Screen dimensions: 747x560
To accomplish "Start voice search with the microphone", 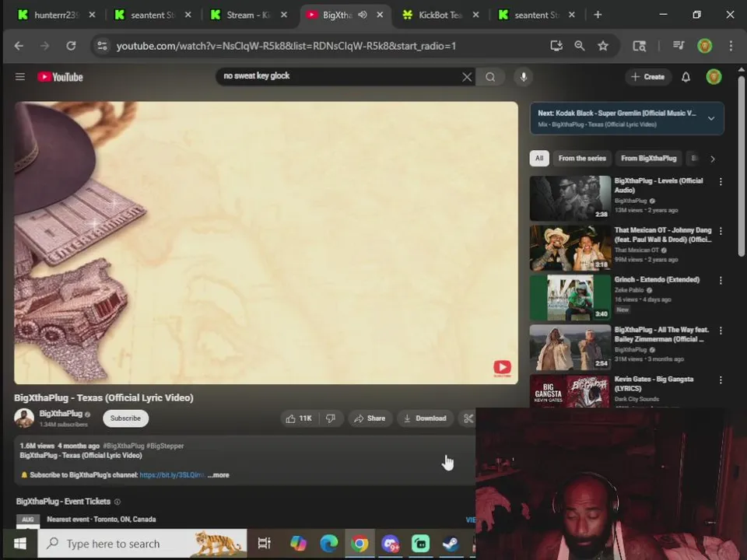I will (523, 77).
